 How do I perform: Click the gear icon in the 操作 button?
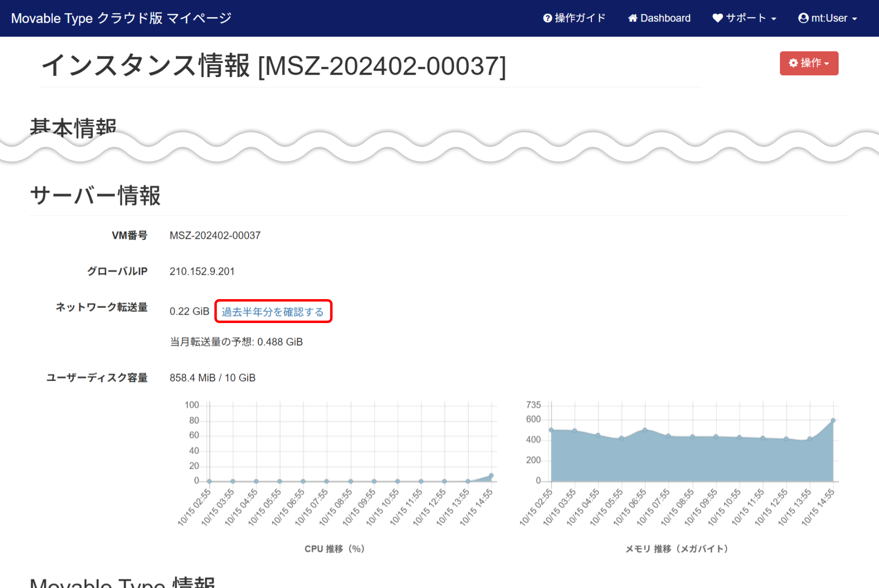click(793, 63)
